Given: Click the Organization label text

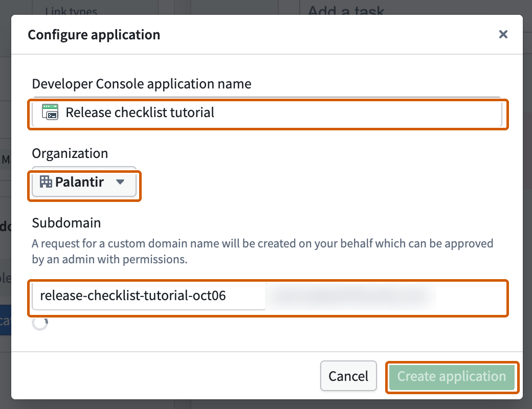Looking at the screenshot, I should click(70, 153).
